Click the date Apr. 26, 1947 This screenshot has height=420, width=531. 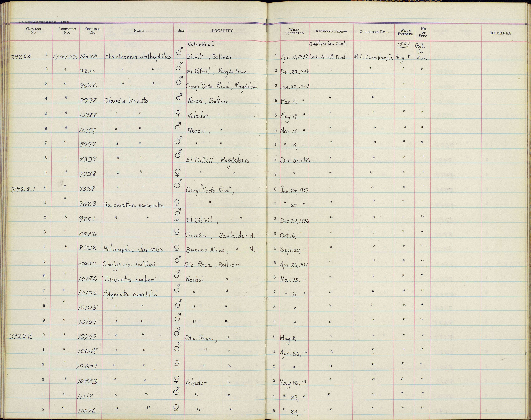tap(294, 265)
